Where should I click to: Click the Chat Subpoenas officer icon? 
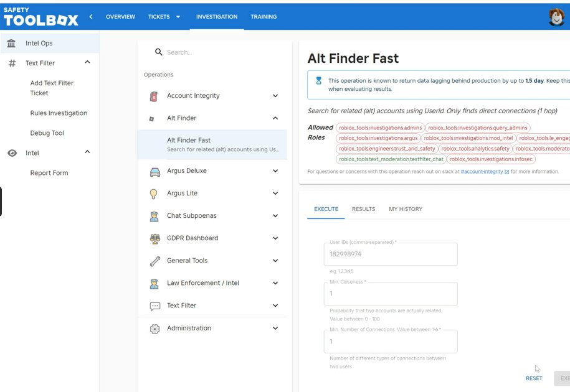pyautogui.click(x=154, y=217)
